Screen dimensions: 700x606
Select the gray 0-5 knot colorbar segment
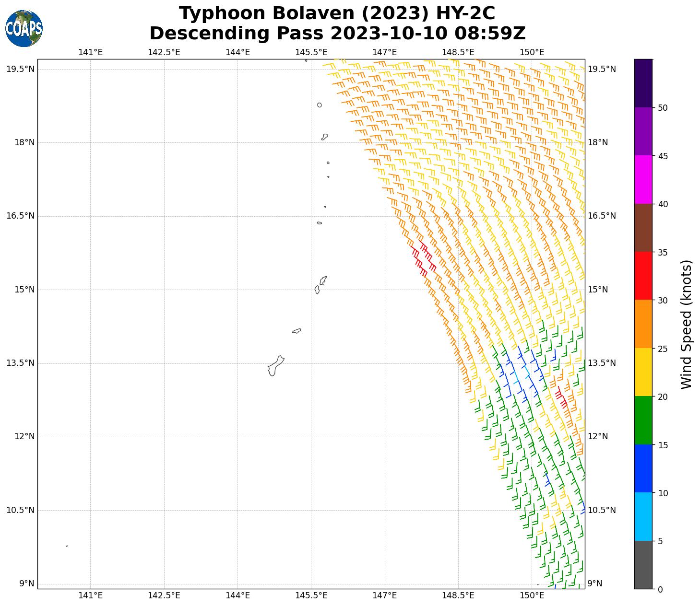point(643,564)
